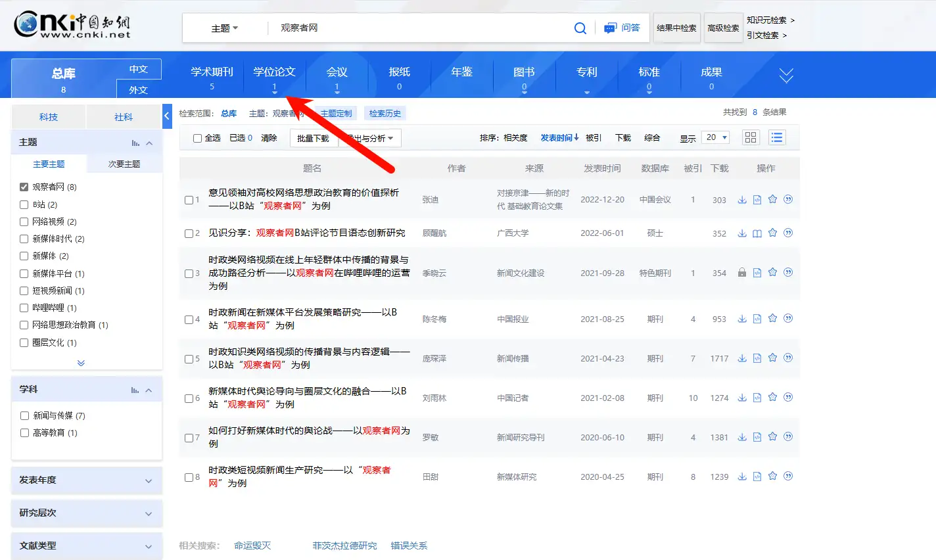Click the search input containing 观察者网

(x=421, y=28)
